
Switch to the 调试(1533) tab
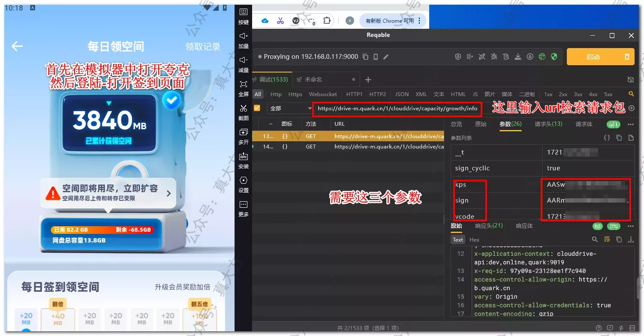pyautogui.click(x=273, y=79)
